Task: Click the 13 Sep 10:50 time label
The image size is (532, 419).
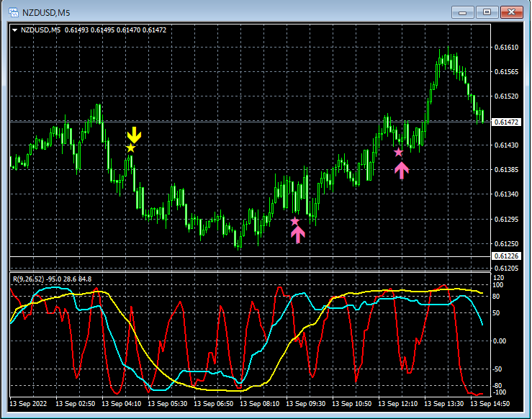Action: point(352,404)
